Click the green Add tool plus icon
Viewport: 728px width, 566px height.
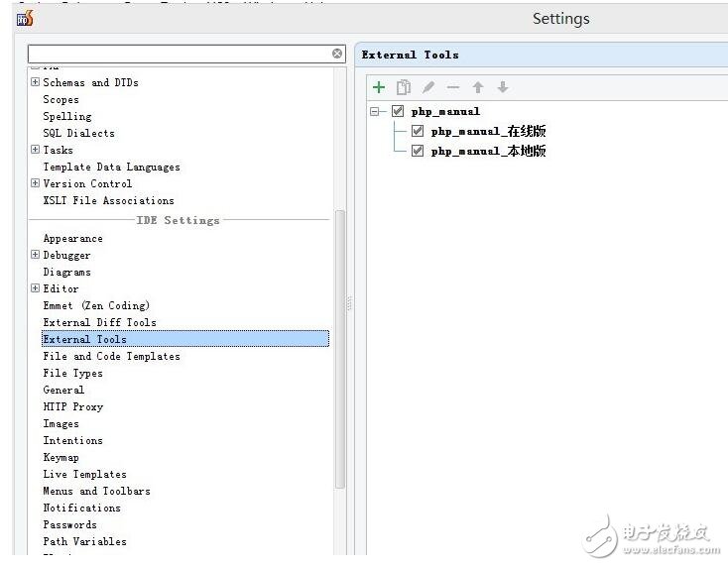click(x=379, y=87)
